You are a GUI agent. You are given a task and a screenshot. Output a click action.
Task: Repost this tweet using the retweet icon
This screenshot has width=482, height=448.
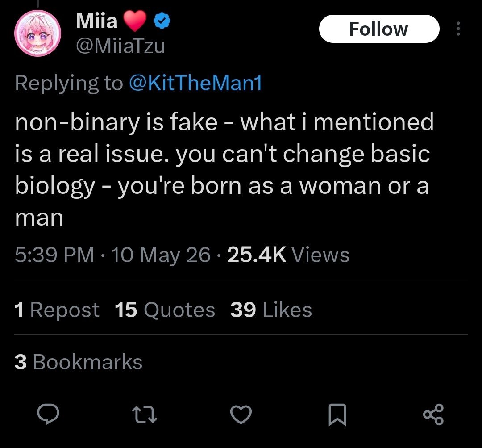(x=145, y=415)
